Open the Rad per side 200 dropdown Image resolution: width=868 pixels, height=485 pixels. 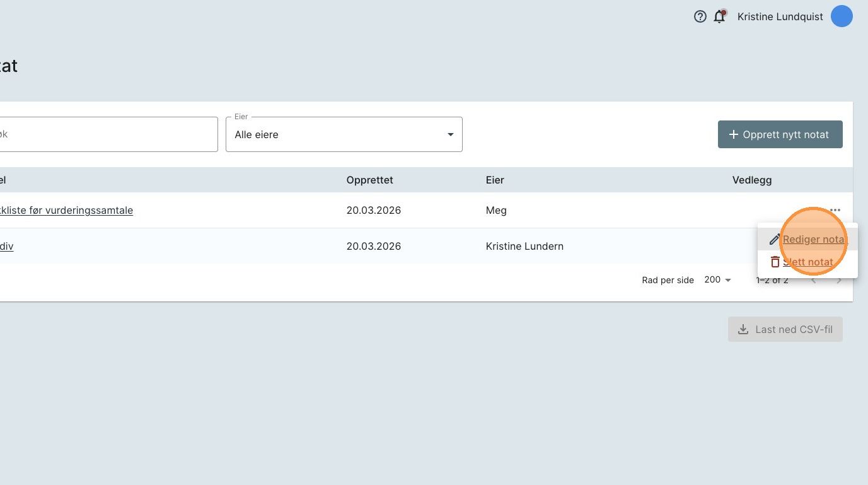[717, 280]
